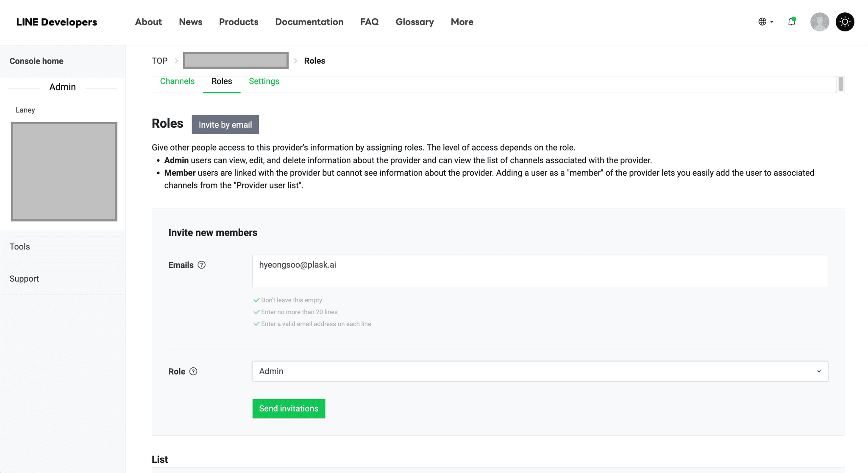Click the redacted provider breadcrumb link
The width and height of the screenshot is (868, 473).
pyautogui.click(x=236, y=60)
